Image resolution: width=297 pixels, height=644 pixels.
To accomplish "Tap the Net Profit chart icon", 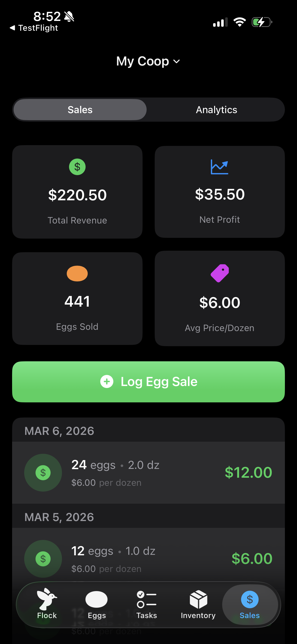I will coord(219,167).
